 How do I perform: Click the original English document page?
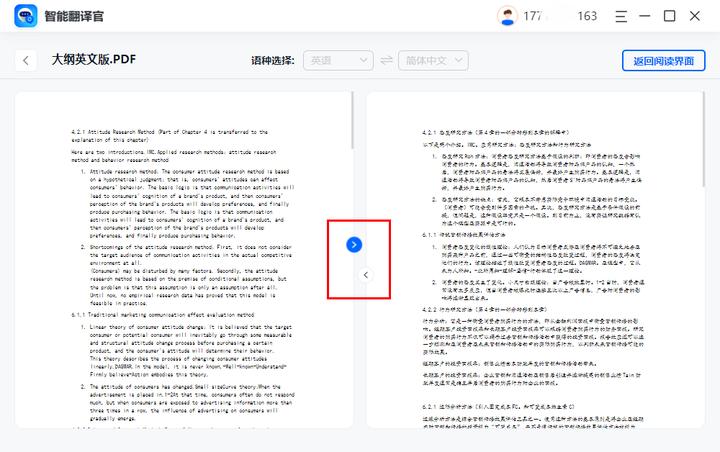(x=184, y=260)
